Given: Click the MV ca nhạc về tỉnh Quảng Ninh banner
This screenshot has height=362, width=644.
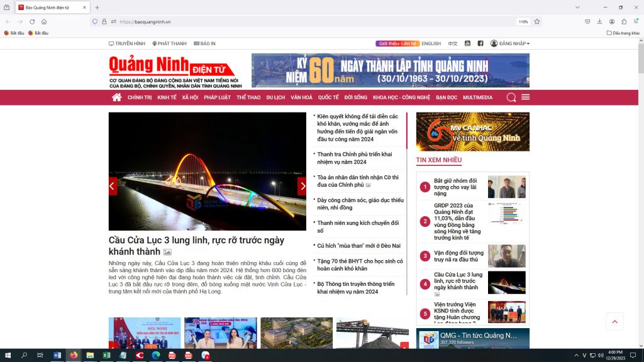Looking at the screenshot, I should pyautogui.click(x=473, y=132).
